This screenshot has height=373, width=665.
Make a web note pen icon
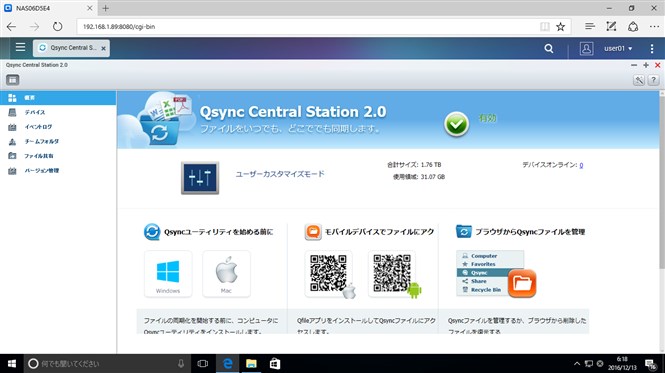[x=611, y=26]
